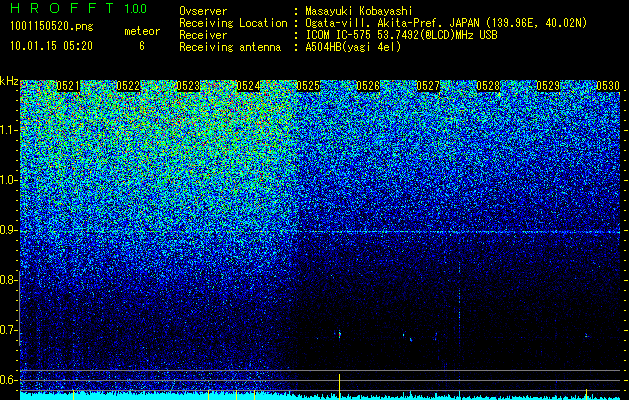Image resolution: width=629 pixels, height=400 pixels.
Task: Click the 'Ovserver' field label
Action: [x=203, y=11]
